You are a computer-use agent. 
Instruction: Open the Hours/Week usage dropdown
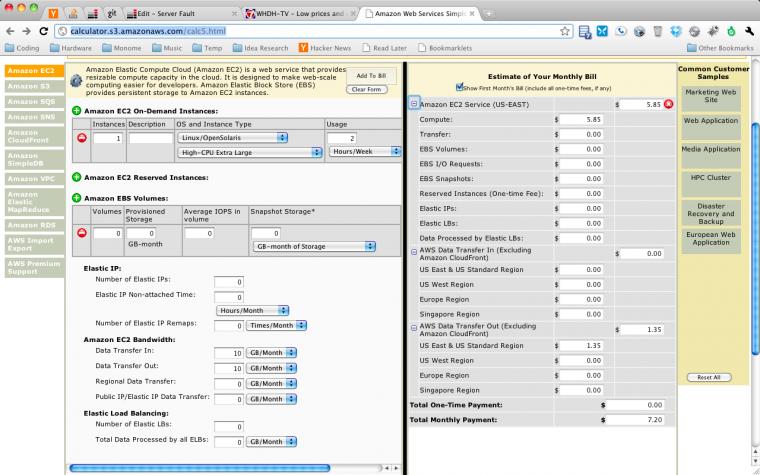point(364,151)
